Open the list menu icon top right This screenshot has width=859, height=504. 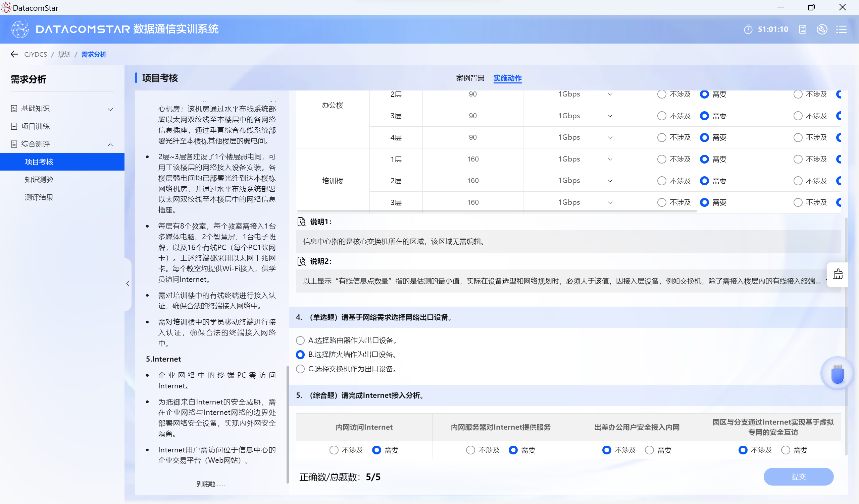pos(841,29)
